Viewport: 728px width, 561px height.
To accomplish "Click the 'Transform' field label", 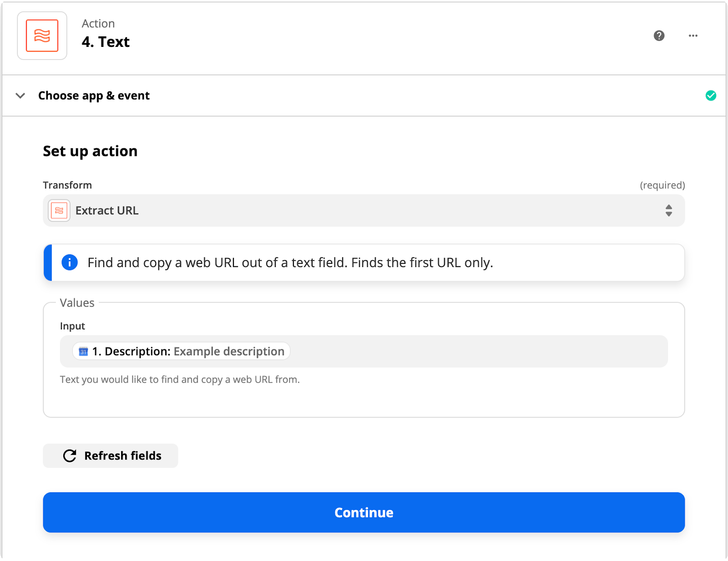I will (x=67, y=185).
